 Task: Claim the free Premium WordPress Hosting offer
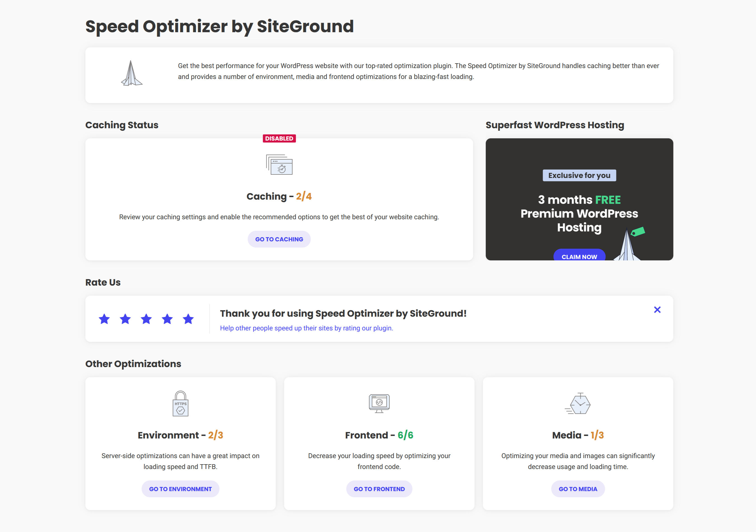579,256
